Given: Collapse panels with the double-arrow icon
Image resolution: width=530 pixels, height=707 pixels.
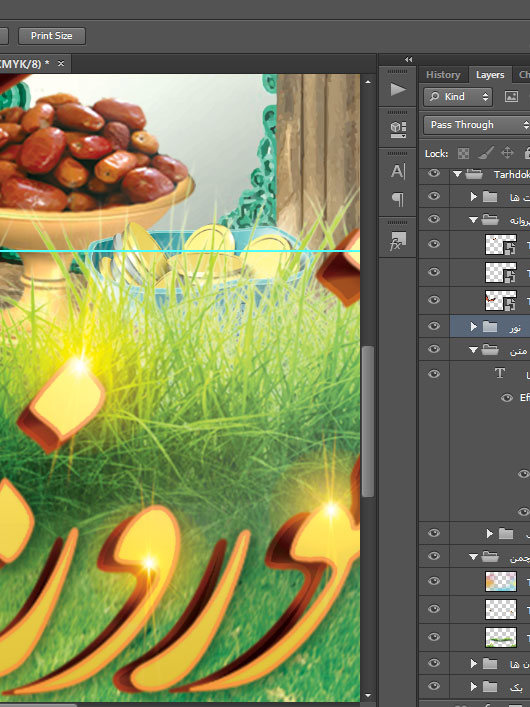Looking at the screenshot, I should pyautogui.click(x=409, y=60).
